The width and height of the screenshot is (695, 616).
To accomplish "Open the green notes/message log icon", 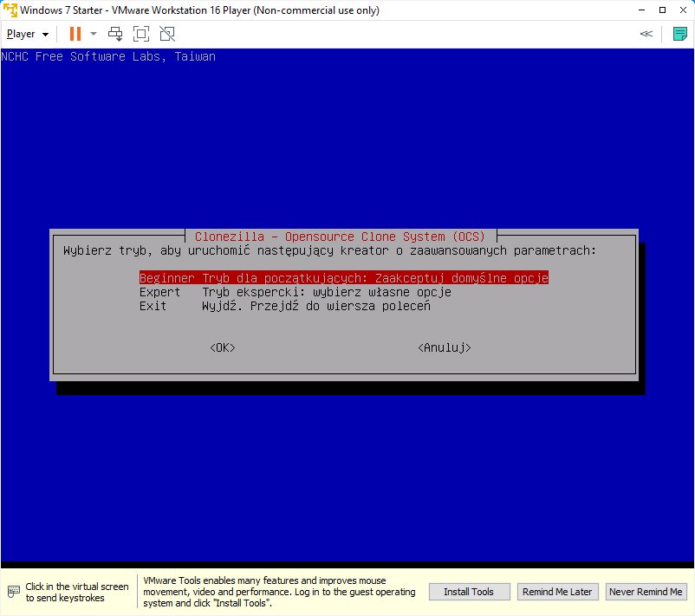I will tap(680, 34).
